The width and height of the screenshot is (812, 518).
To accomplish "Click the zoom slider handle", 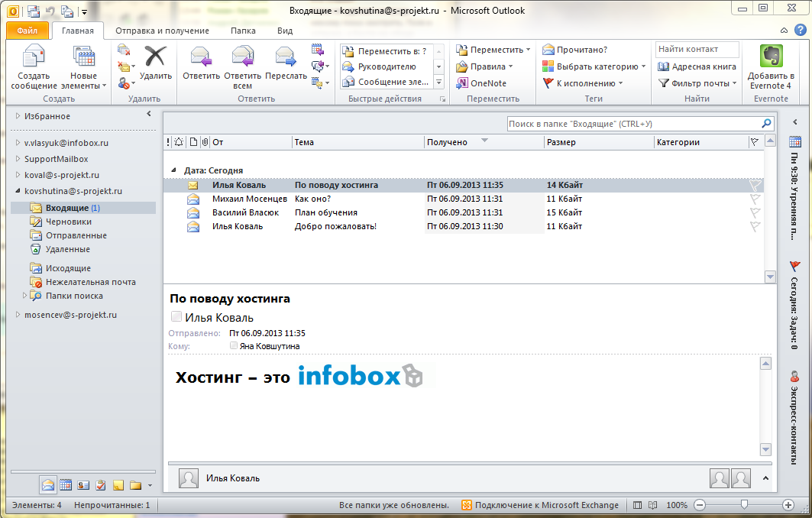I will tap(744, 504).
